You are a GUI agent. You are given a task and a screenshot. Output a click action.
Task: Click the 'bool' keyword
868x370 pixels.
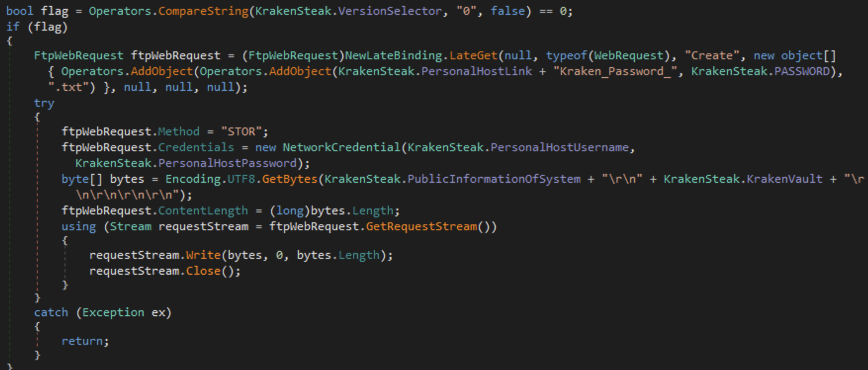point(20,11)
